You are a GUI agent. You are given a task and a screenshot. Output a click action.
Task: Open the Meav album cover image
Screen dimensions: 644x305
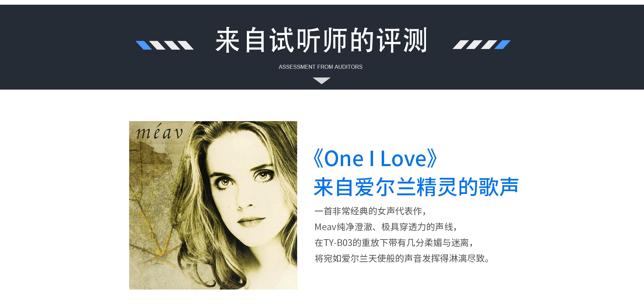213,205
